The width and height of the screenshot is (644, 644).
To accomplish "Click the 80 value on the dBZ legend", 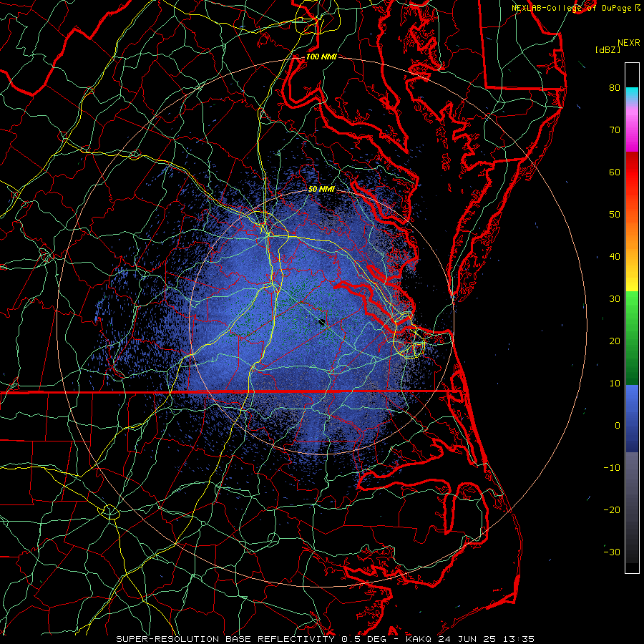I will click(x=615, y=87).
